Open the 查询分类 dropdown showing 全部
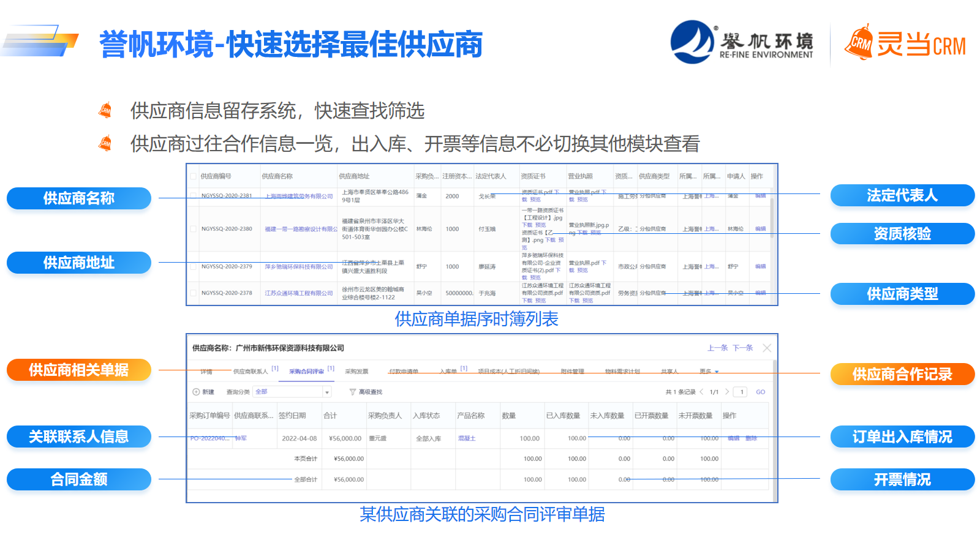 click(x=292, y=392)
